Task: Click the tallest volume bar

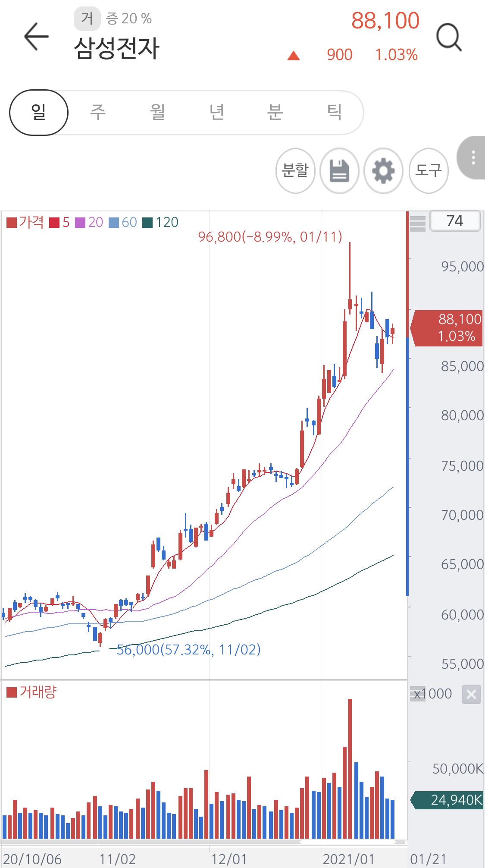Action: tap(350, 769)
